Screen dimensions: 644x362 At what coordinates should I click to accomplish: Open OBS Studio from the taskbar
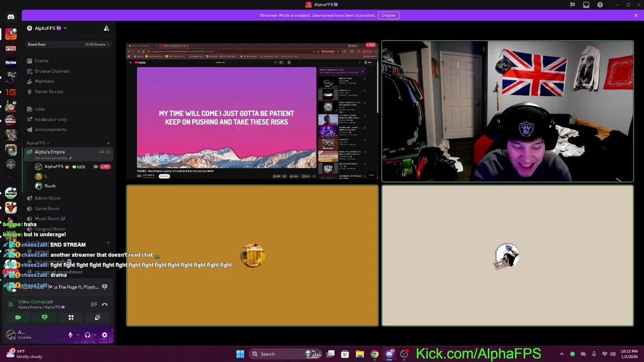pos(404,354)
